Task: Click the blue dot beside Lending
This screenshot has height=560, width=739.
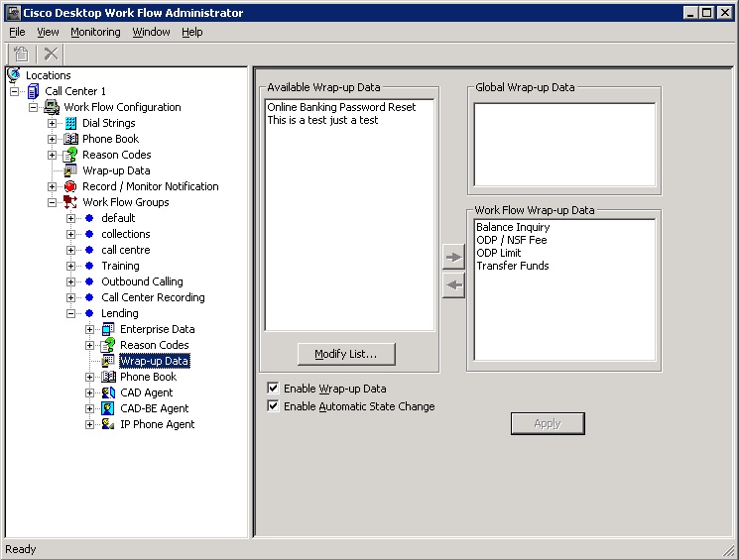Action: [x=89, y=313]
